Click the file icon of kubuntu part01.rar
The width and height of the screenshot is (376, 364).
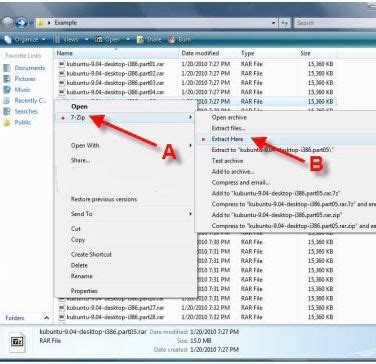62,64
